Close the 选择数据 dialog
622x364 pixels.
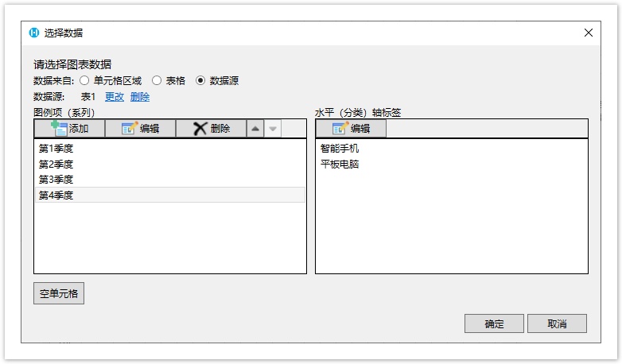[589, 33]
